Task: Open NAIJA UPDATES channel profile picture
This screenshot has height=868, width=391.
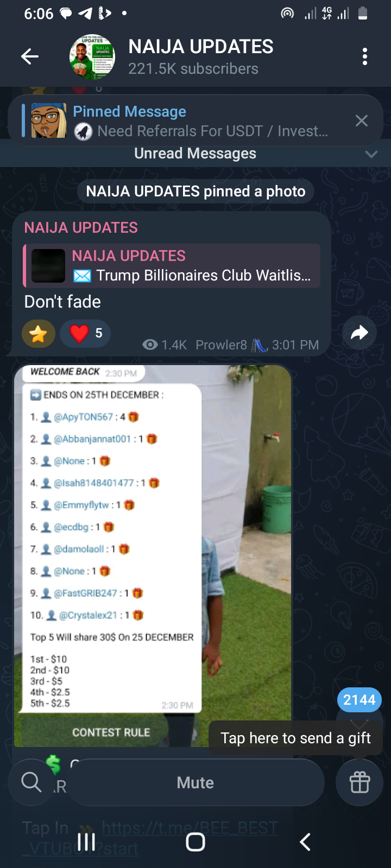Action: point(92,56)
